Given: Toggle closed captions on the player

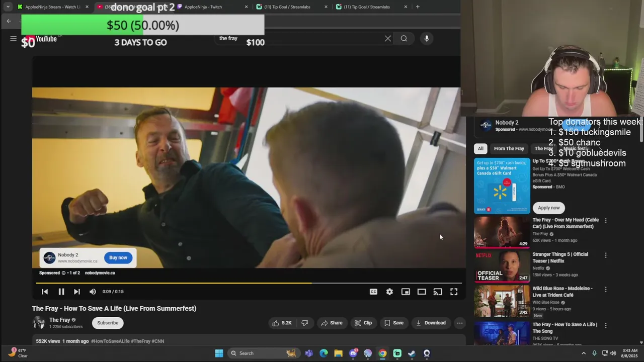Looking at the screenshot, I should (373, 292).
